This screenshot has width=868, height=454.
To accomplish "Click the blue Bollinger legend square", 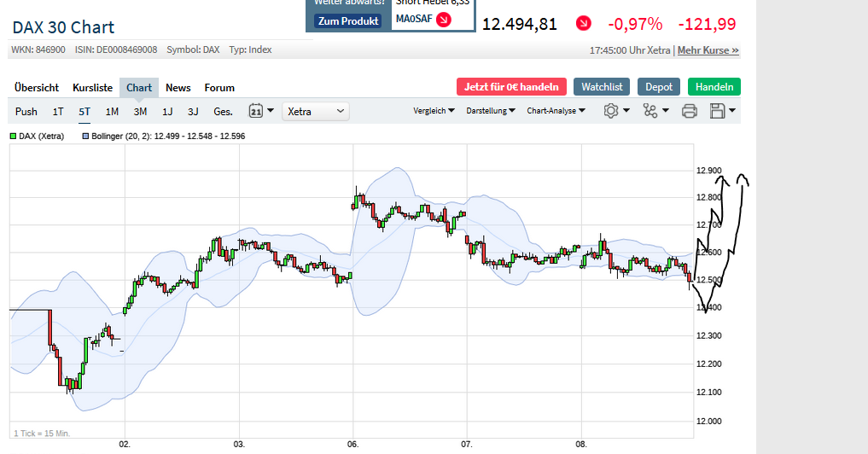I will tap(85, 137).
